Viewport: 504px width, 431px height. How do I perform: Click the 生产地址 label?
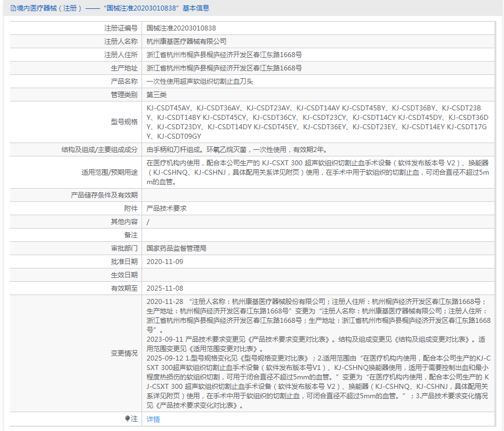pyautogui.click(x=124, y=68)
